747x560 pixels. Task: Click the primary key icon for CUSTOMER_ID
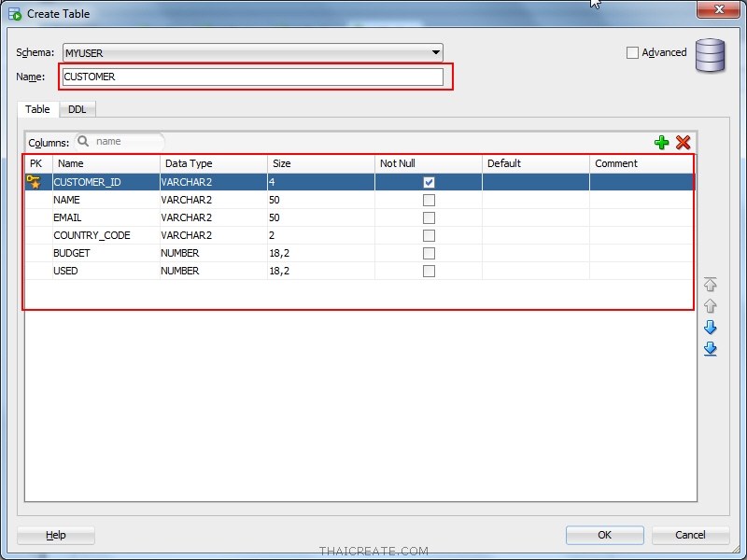tap(35, 182)
